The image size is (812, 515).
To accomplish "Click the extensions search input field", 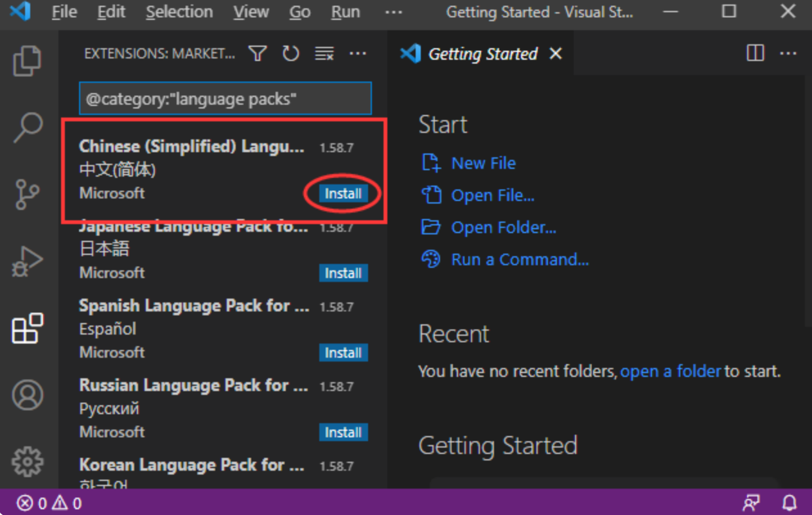I will [x=225, y=99].
